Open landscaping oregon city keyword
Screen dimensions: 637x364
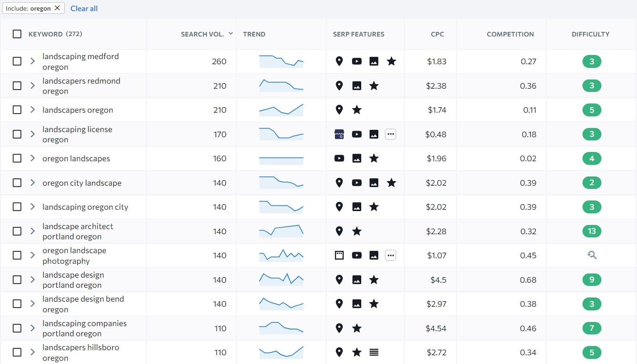[85, 207]
